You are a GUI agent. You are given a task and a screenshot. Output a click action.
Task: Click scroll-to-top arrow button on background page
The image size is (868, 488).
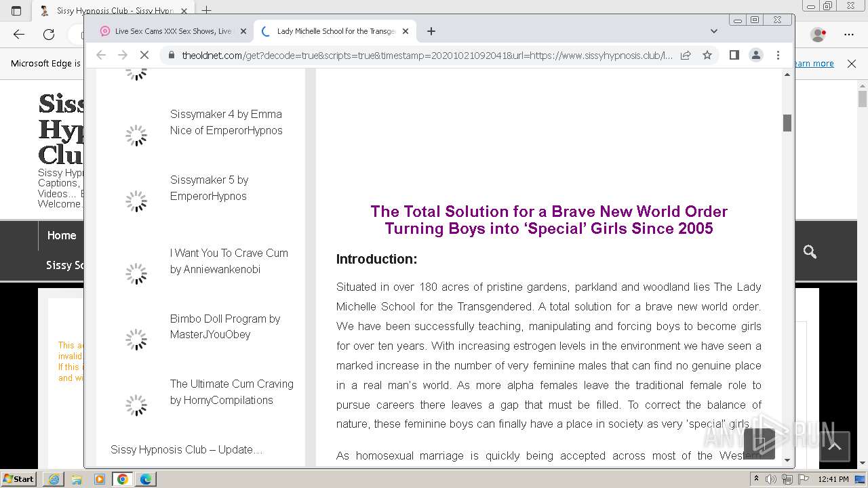pyautogui.click(x=835, y=446)
